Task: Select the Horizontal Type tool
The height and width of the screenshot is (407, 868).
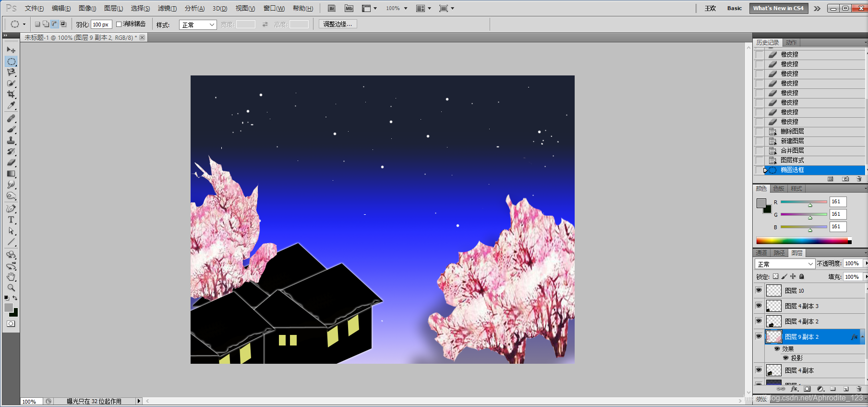Action: pyautogui.click(x=11, y=220)
